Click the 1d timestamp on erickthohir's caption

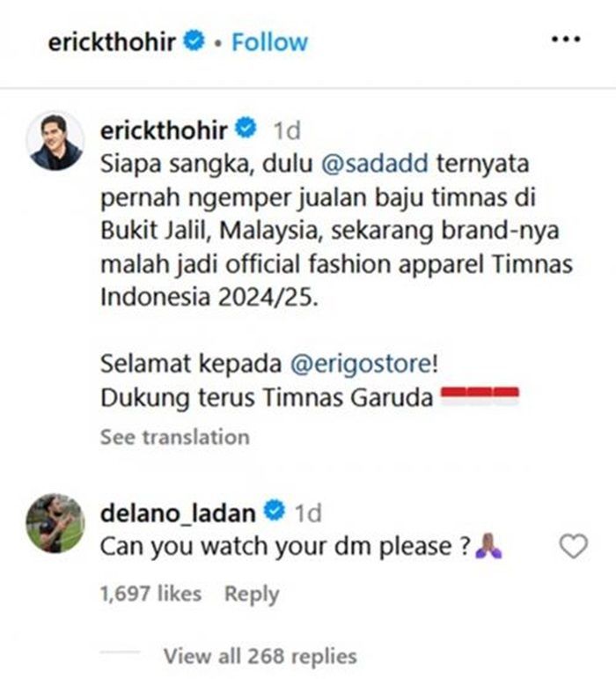coord(287,130)
